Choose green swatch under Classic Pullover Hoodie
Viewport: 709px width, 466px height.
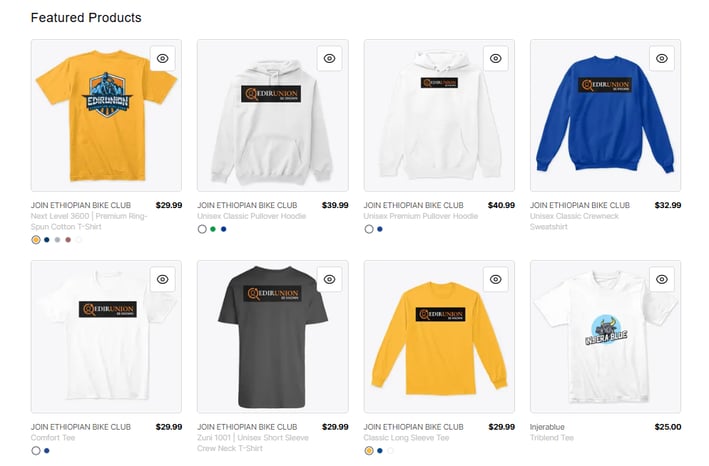pyautogui.click(x=213, y=229)
